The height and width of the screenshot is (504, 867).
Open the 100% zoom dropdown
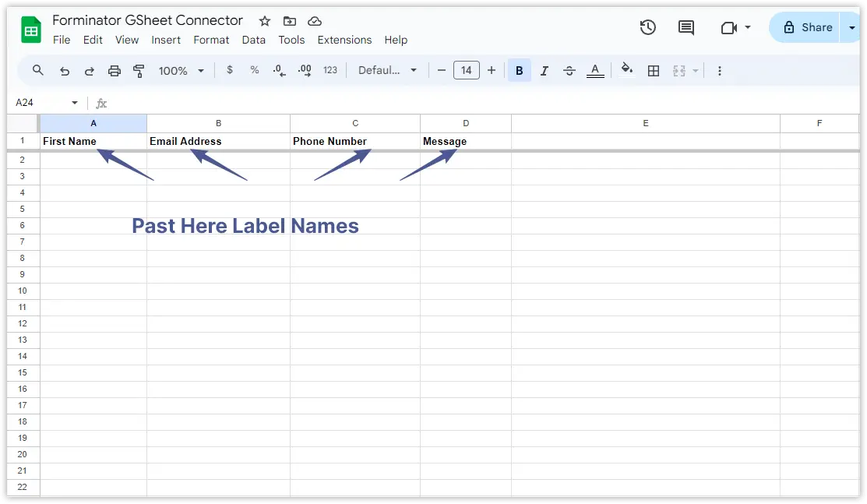point(182,71)
